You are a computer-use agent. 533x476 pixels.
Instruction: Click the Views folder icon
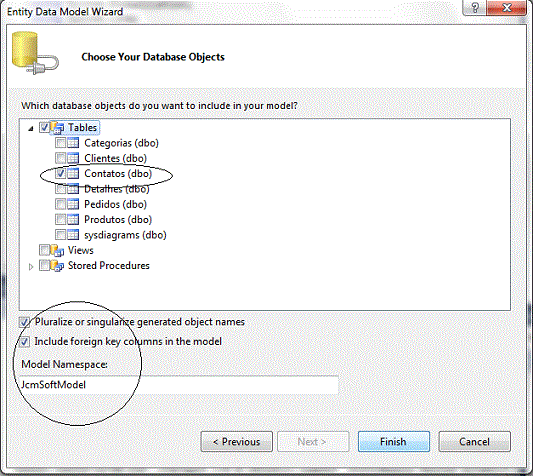tap(57, 251)
